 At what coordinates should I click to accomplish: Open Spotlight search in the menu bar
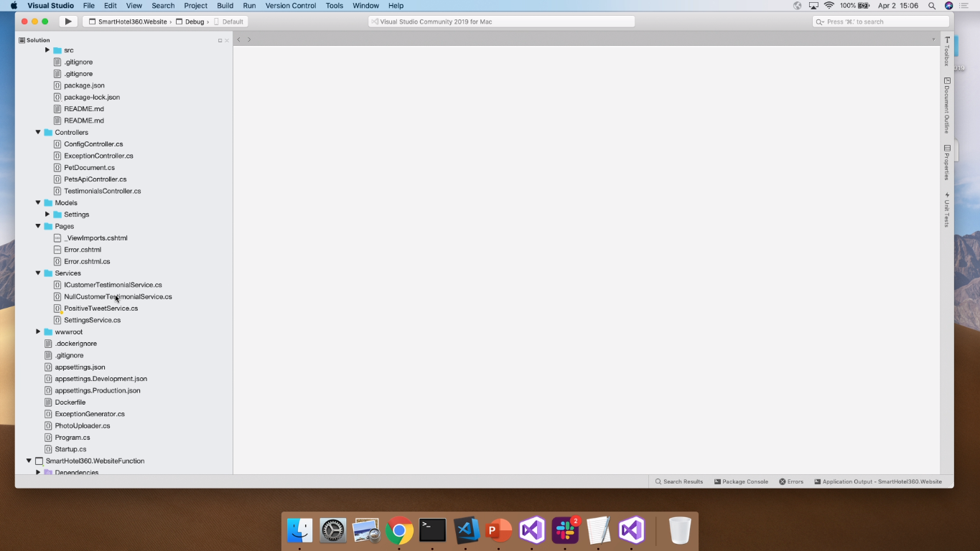[x=932, y=6]
